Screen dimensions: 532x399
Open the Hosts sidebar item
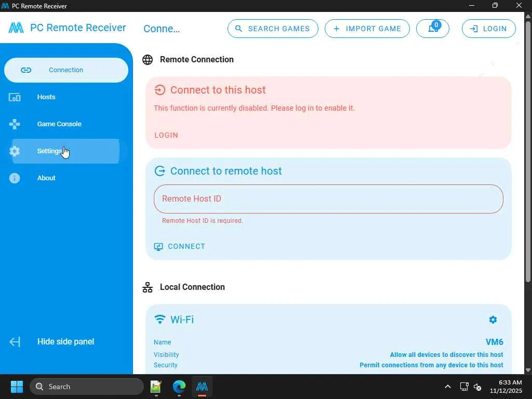tap(66, 97)
